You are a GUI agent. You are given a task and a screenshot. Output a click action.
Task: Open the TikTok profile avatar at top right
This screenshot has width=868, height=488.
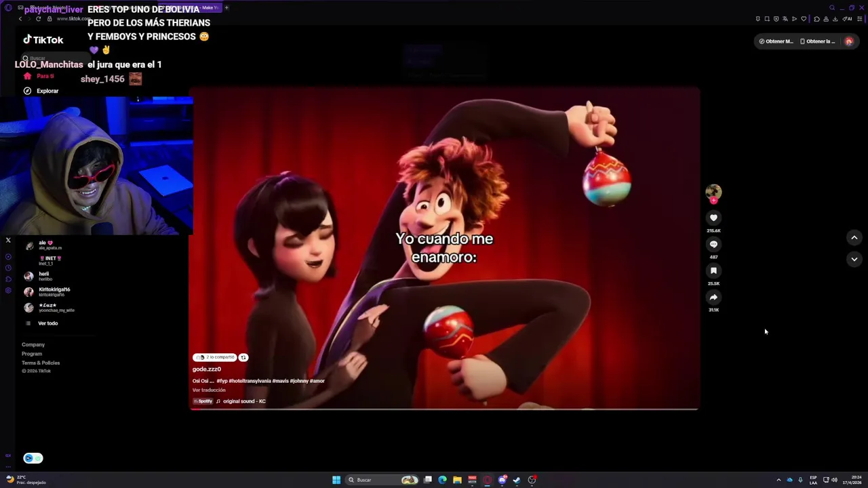(849, 41)
